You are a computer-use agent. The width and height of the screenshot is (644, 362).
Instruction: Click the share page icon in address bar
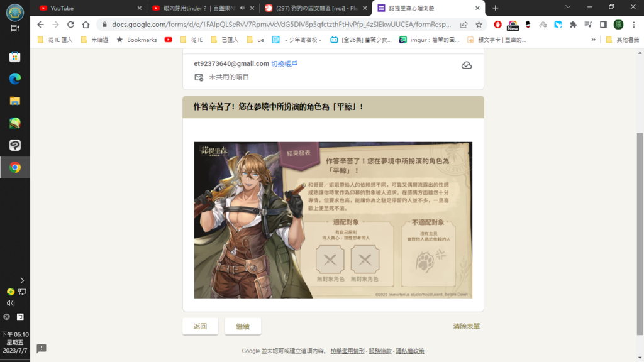[x=464, y=25]
